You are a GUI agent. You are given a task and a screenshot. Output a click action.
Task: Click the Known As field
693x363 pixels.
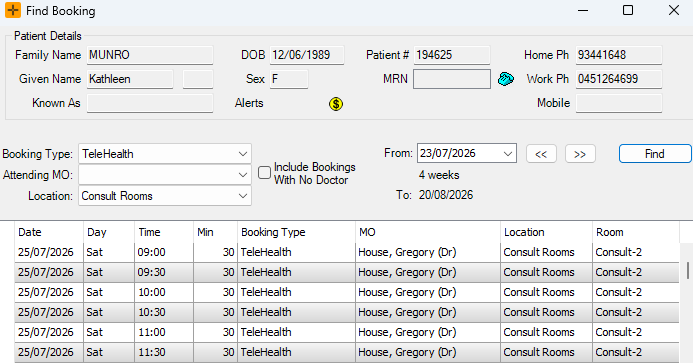[150, 103]
